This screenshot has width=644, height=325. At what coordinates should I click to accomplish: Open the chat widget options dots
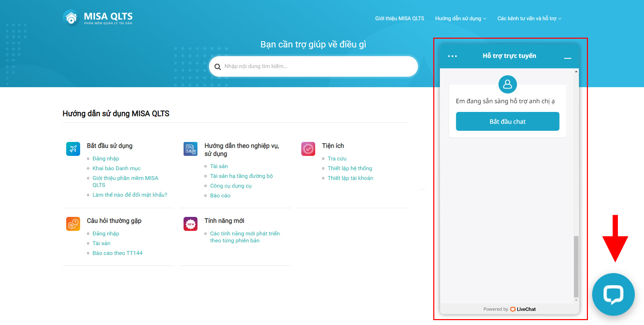click(452, 56)
